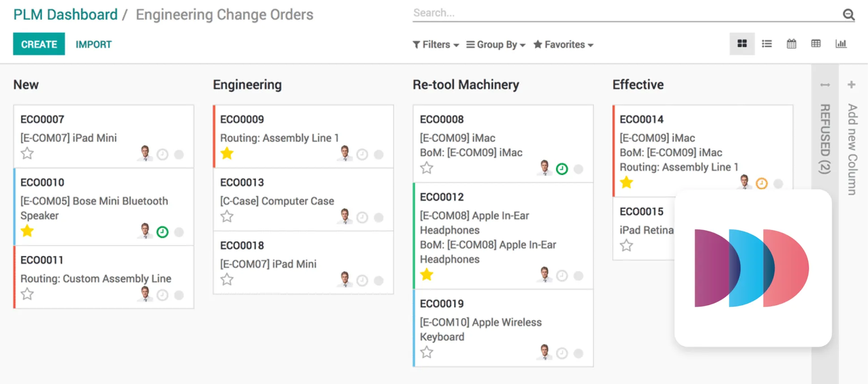
Task: Switch to kanban view
Action: (742, 44)
